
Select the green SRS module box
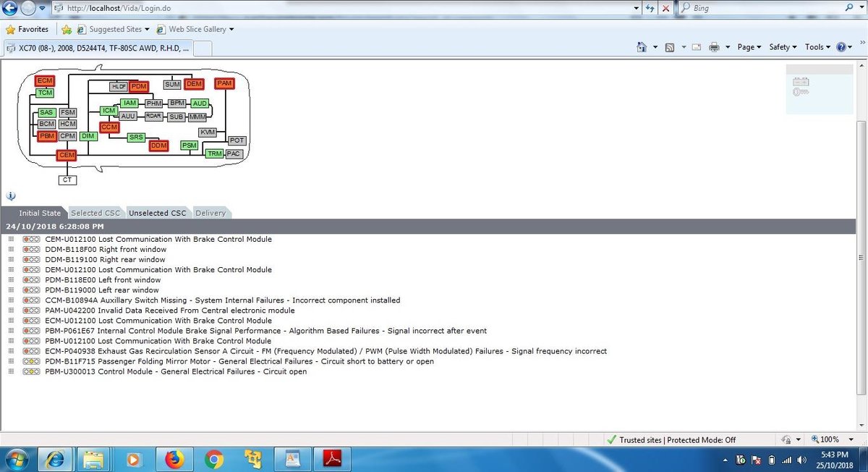click(x=136, y=137)
